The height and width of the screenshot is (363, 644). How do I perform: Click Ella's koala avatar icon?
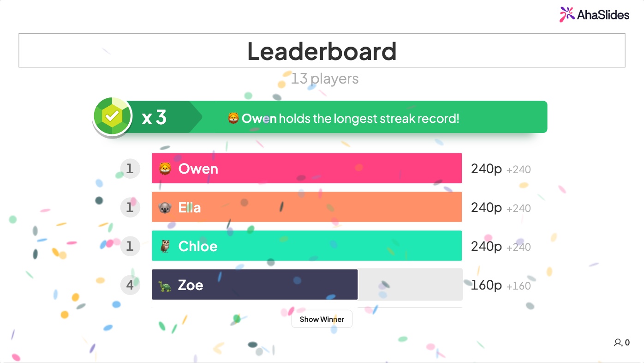point(165,207)
